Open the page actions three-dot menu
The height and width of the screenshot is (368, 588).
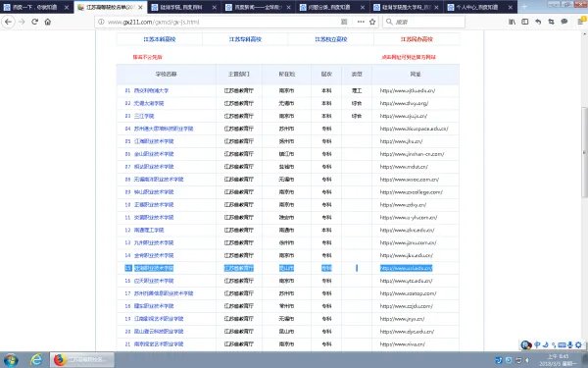(361, 23)
